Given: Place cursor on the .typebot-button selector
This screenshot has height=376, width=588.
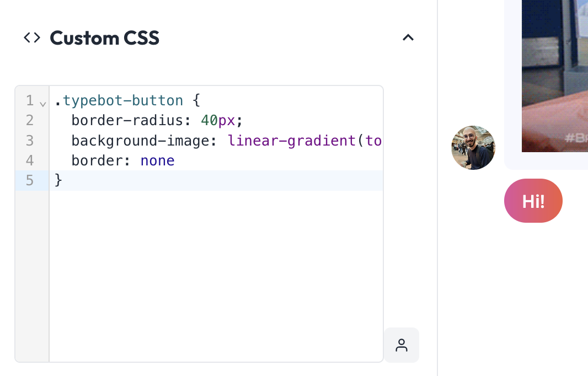Looking at the screenshot, I should click(119, 100).
